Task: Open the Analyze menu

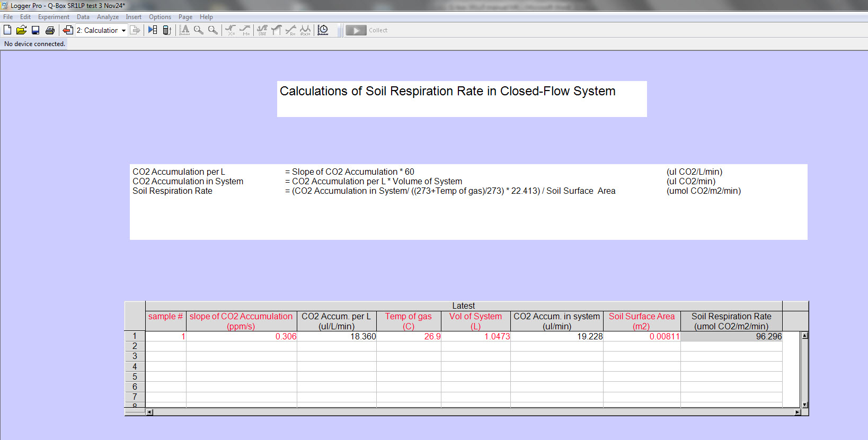Action: pyautogui.click(x=108, y=17)
